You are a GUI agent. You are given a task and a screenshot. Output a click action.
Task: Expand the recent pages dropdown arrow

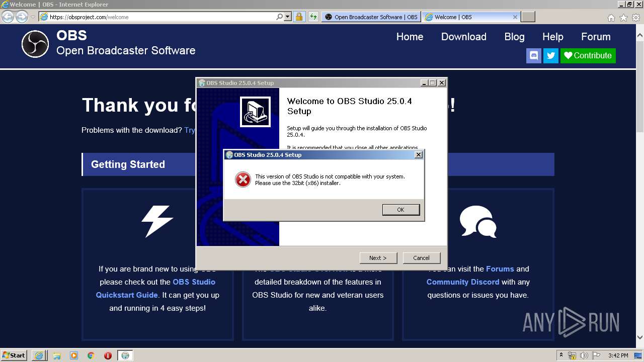coord(33,17)
